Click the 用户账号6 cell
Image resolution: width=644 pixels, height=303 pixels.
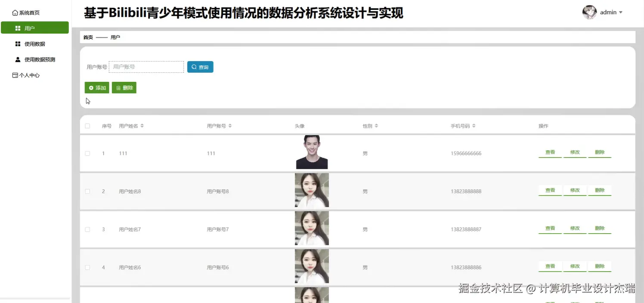[218, 268]
